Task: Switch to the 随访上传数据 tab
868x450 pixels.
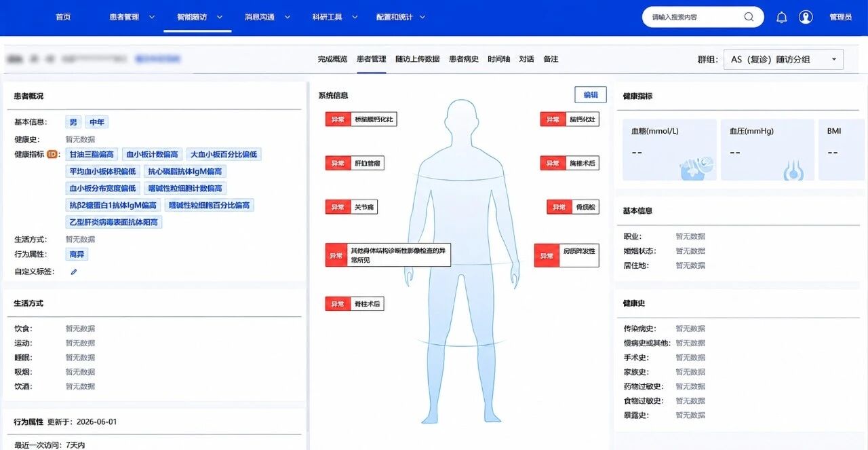Action: click(x=418, y=59)
